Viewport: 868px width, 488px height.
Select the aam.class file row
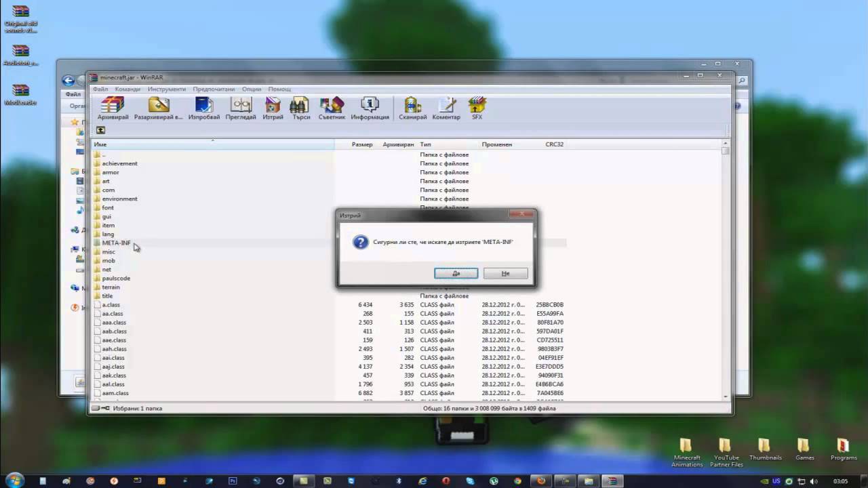pos(329,392)
